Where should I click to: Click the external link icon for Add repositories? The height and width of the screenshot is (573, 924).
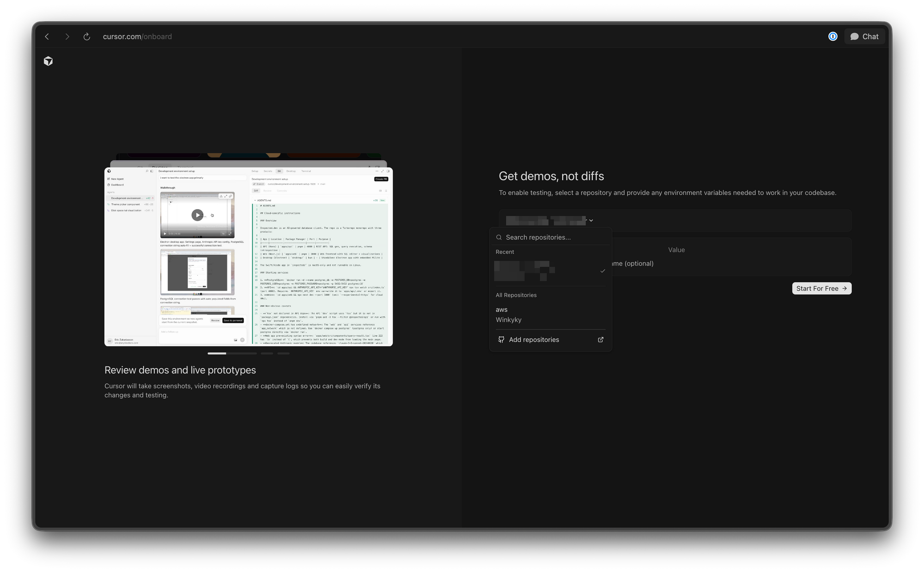[601, 339]
